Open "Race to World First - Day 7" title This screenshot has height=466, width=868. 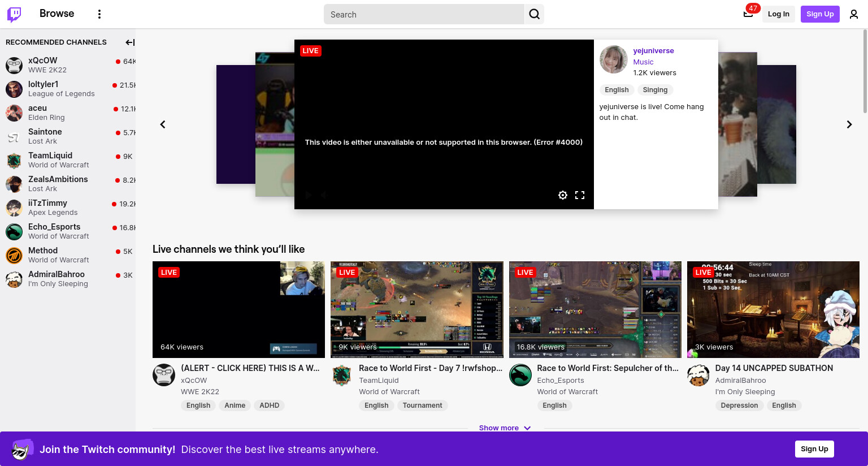pos(431,368)
